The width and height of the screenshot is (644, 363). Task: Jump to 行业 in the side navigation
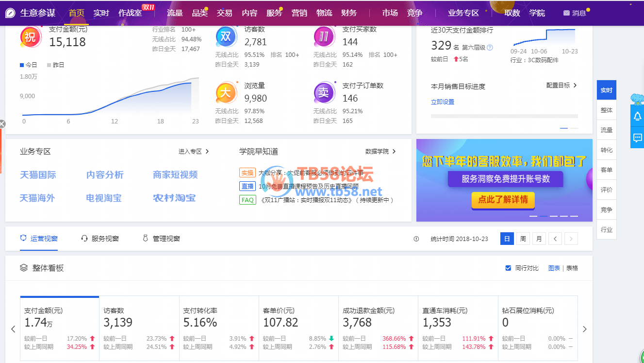click(x=607, y=229)
